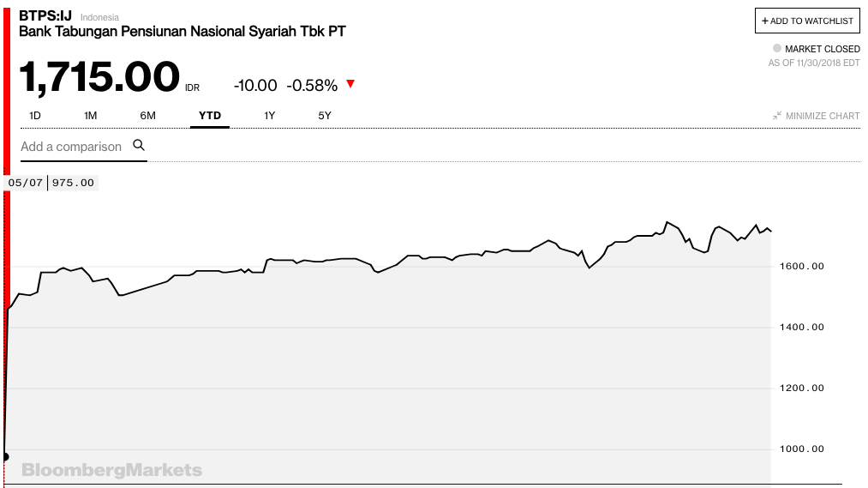Click the BTPS:IJ ticker symbol
Image resolution: width=868 pixels, height=488 pixels.
point(45,15)
